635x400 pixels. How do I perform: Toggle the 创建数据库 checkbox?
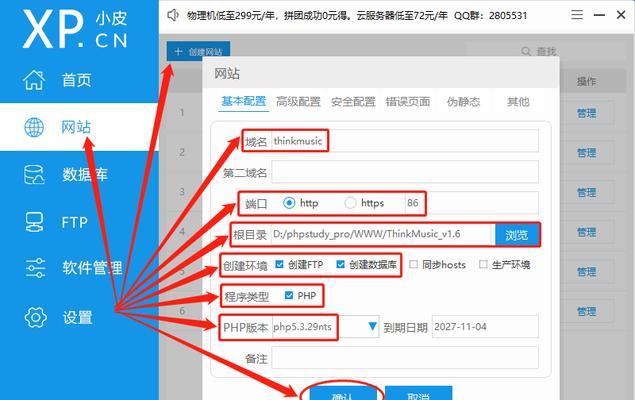[x=340, y=264]
